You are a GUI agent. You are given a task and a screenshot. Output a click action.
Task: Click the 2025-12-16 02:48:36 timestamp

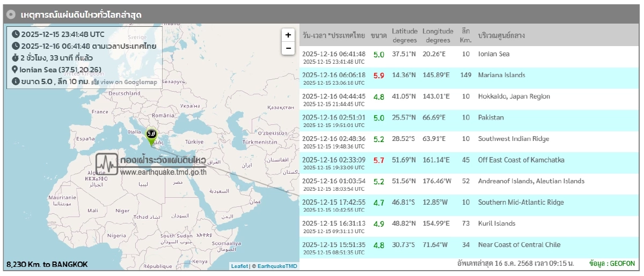(334, 139)
